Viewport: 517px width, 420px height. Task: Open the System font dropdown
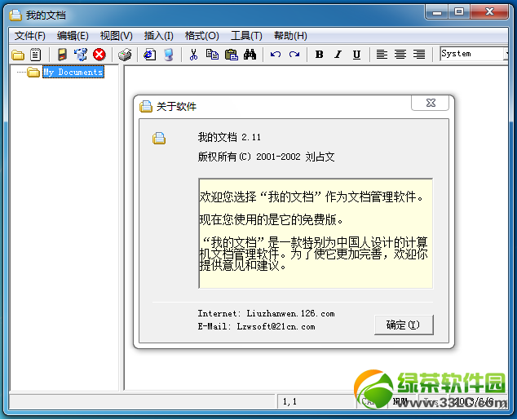[x=506, y=54]
